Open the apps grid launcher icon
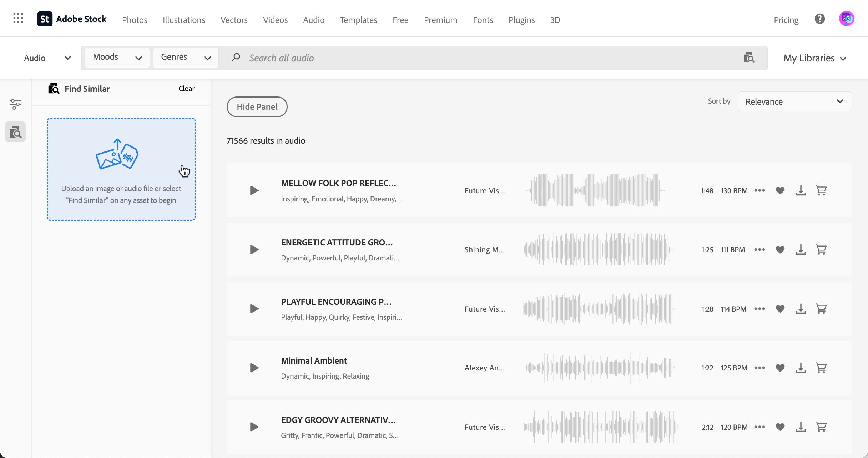Viewport: 868px width, 458px height. tap(18, 18)
